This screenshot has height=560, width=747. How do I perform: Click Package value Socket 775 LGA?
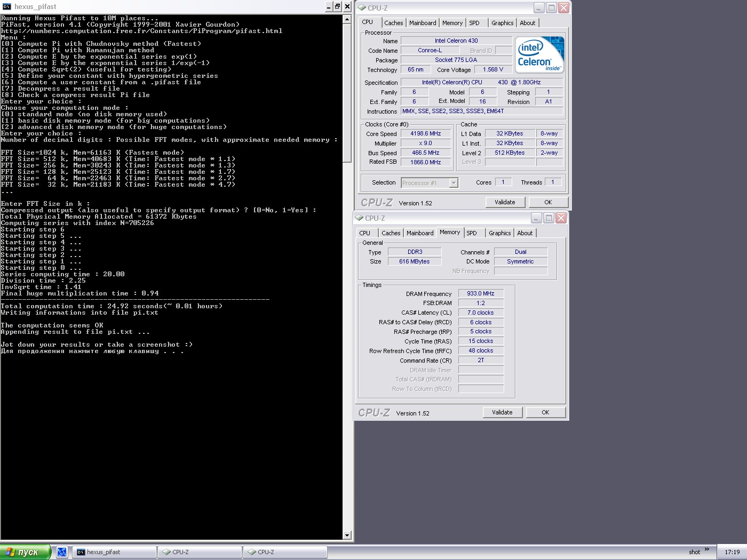click(456, 60)
